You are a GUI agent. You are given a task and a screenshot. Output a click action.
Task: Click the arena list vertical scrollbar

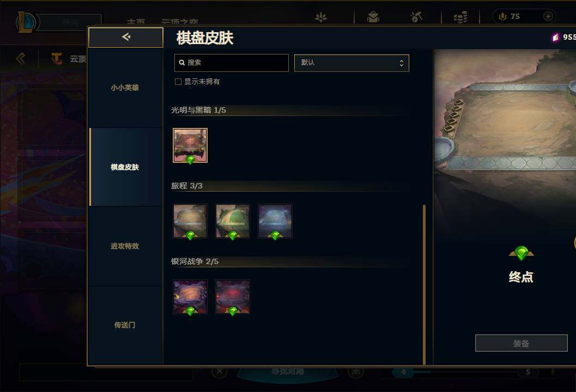click(x=425, y=284)
